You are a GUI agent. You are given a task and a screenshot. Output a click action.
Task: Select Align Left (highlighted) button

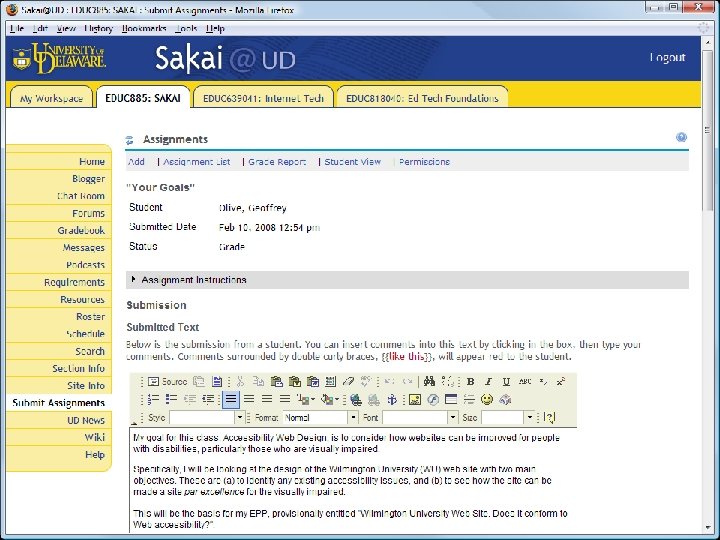tap(231, 399)
